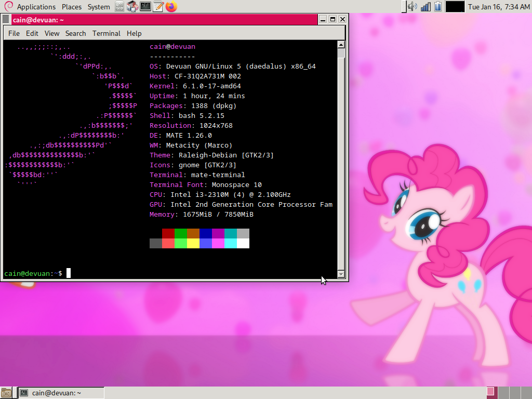Click the 'GPU: Intel 2nd Generation' line
Viewport: 532px width, 399px height.
pos(241,204)
